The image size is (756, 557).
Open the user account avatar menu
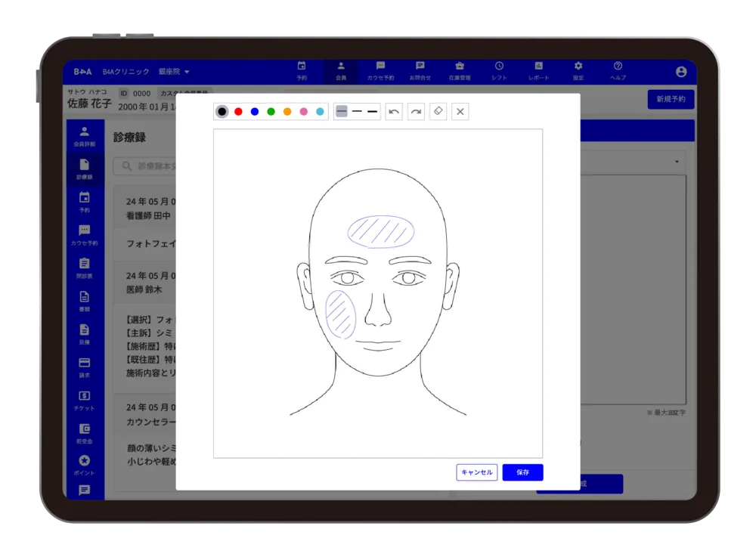pos(681,72)
